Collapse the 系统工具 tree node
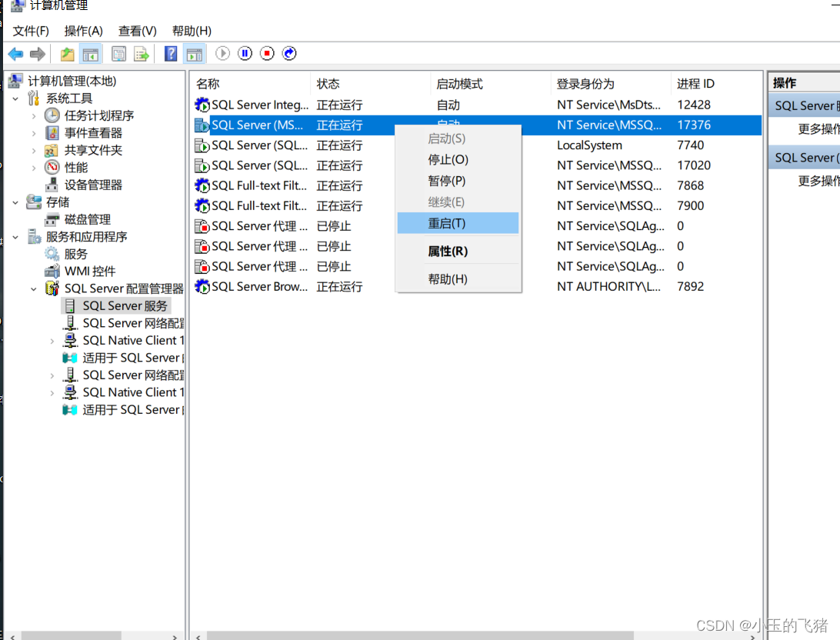Viewport: 840px width, 640px height. click(x=15, y=98)
